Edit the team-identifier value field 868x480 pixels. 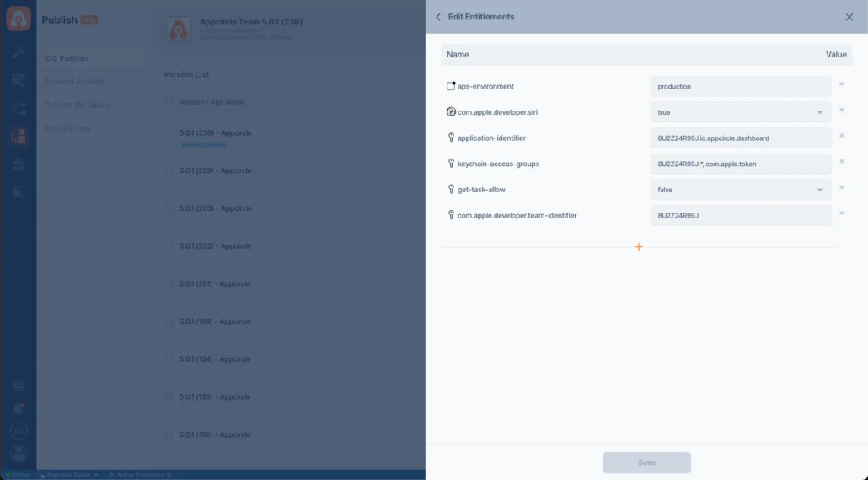click(x=740, y=216)
